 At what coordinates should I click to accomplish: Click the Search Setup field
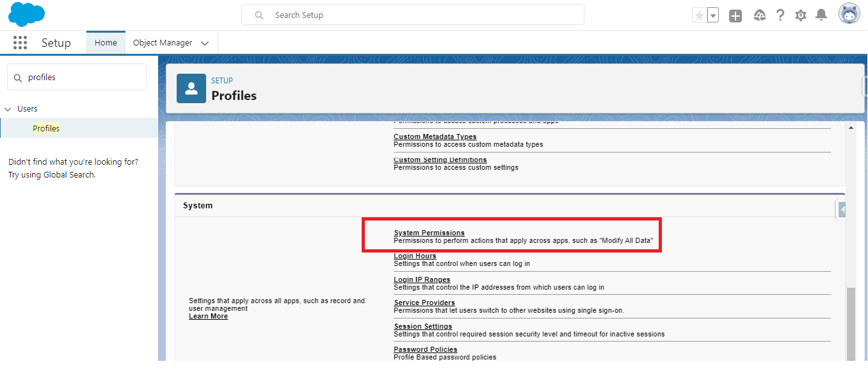413,15
